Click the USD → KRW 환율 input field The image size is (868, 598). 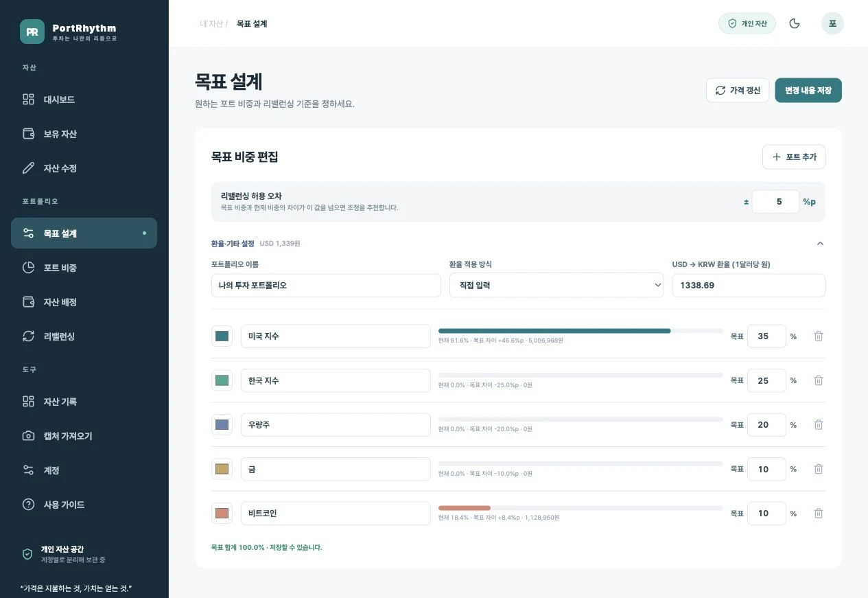[749, 286]
